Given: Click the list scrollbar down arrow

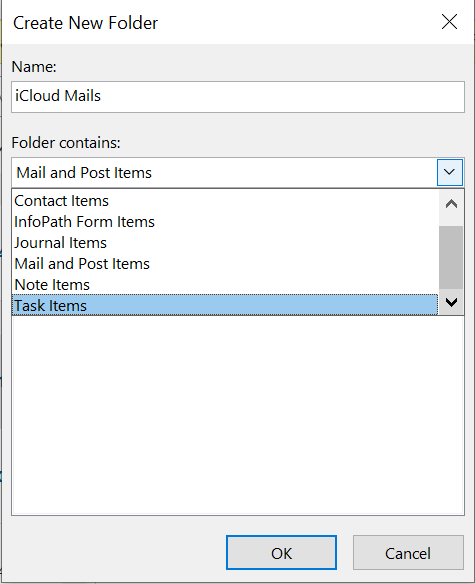Looking at the screenshot, I should pos(451,302).
